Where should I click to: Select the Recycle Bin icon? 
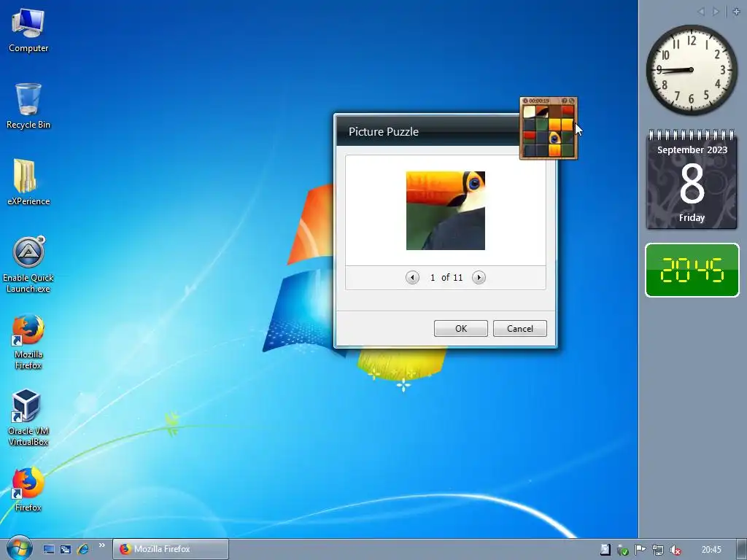tap(28, 106)
